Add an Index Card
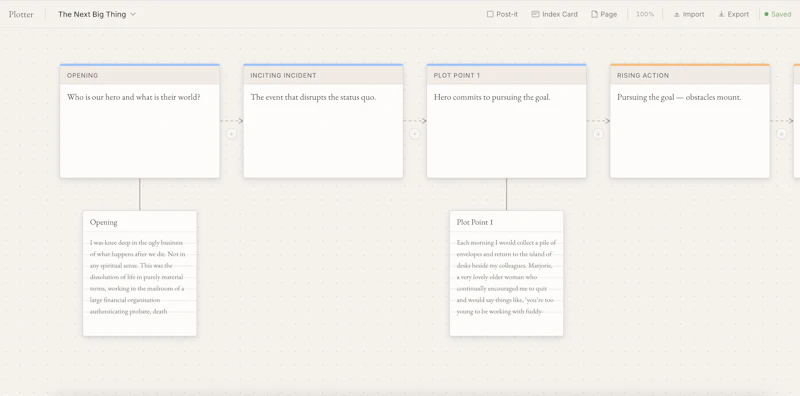The image size is (800, 396). (554, 14)
